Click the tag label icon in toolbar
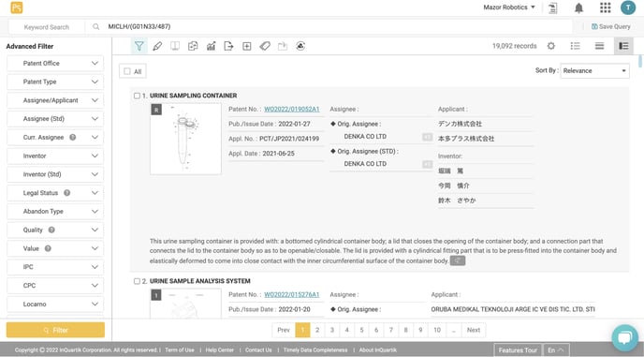 click(x=265, y=46)
